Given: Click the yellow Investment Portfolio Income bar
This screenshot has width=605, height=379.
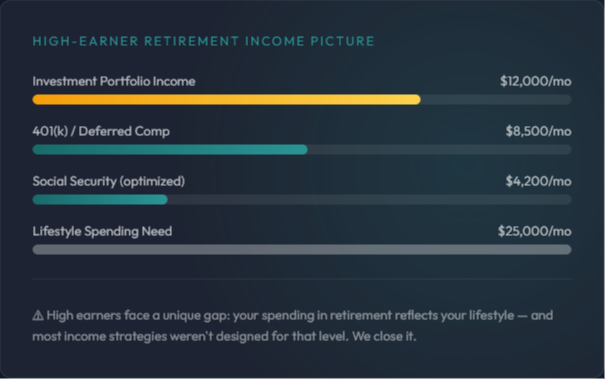Looking at the screenshot, I should tap(226, 100).
